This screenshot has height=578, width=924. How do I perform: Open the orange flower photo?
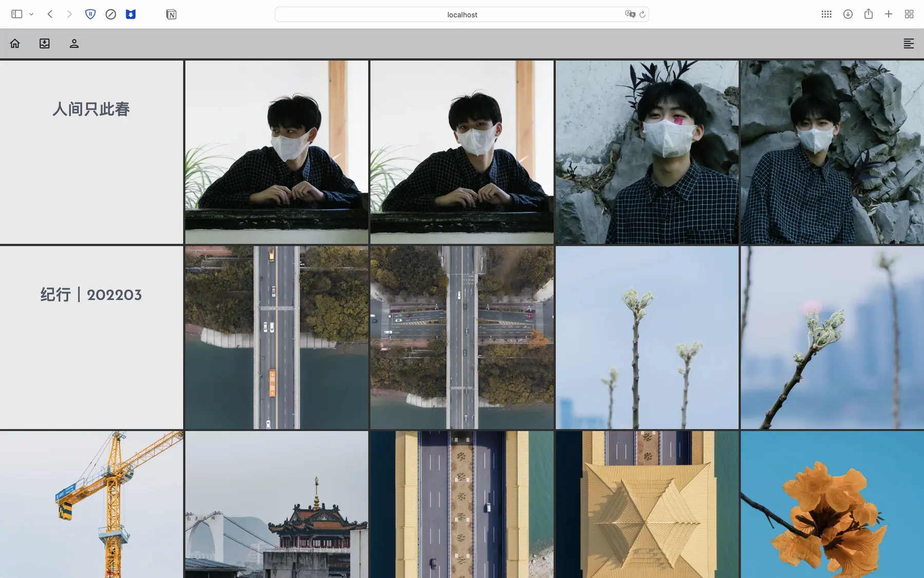[x=832, y=505]
